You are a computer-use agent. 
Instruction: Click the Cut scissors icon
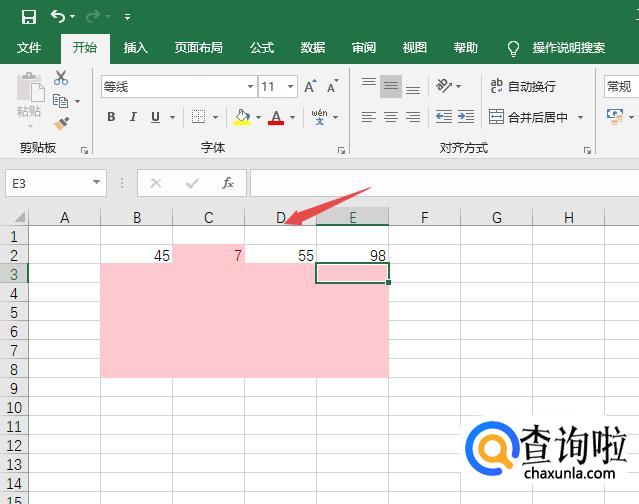61,77
